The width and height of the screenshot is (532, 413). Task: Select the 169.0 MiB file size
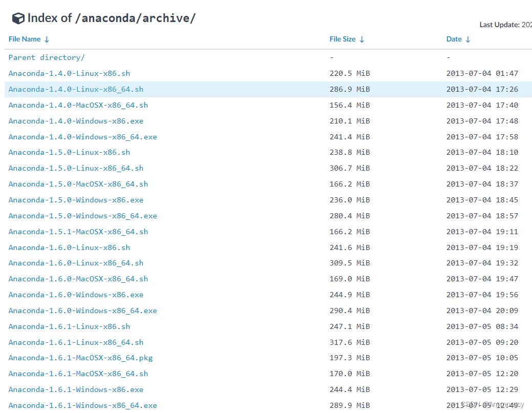pos(350,279)
